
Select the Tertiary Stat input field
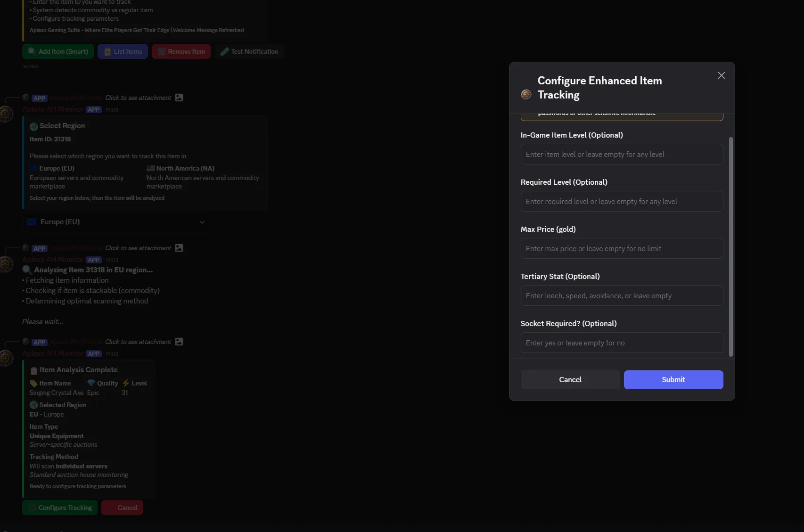[622, 295]
